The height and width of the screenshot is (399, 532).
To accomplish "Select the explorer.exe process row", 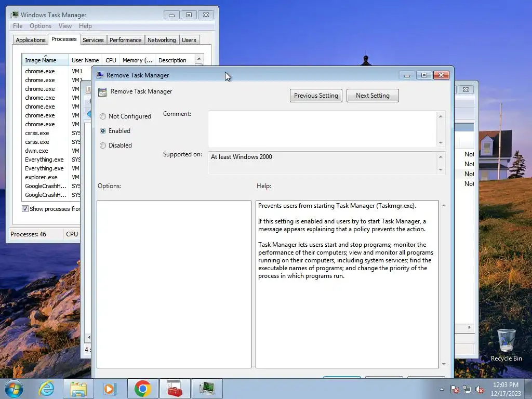I will [51, 177].
